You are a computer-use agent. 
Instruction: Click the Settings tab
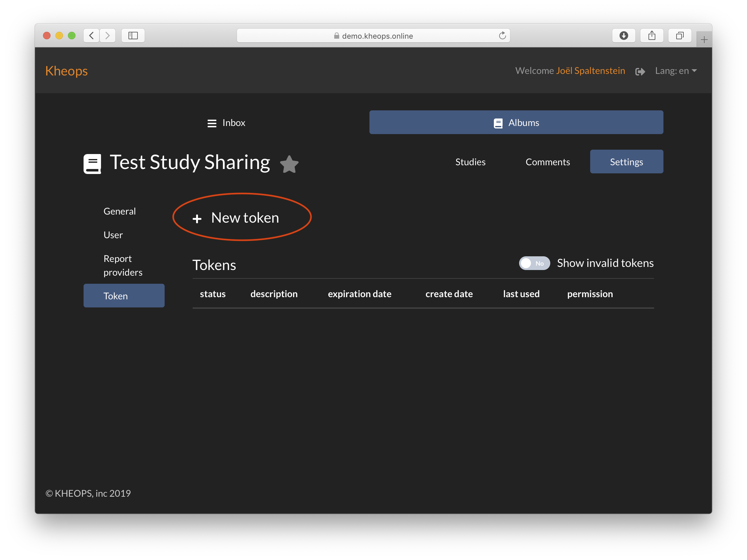click(625, 161)
